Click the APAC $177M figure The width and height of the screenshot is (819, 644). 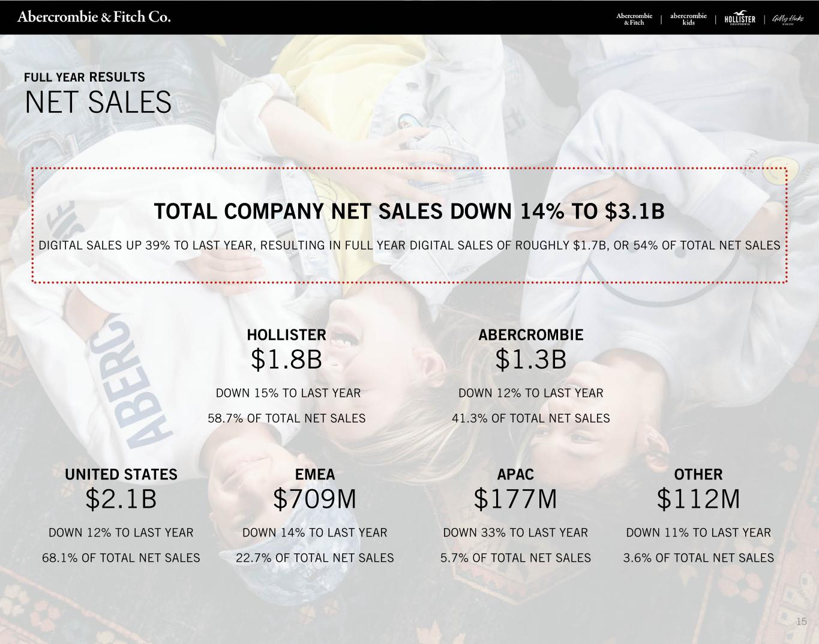(515, 499)
